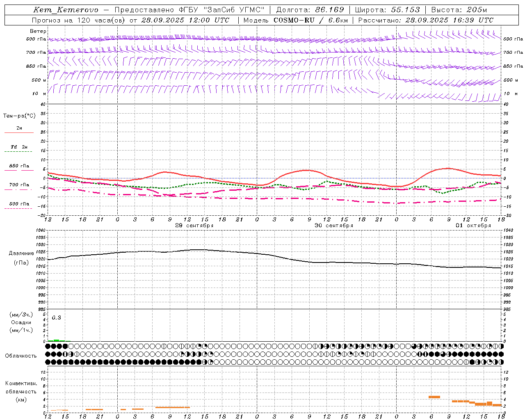Click the 'Высота: 205м' elevation text
Screen dimensions: 525x420
coord(459,10)
